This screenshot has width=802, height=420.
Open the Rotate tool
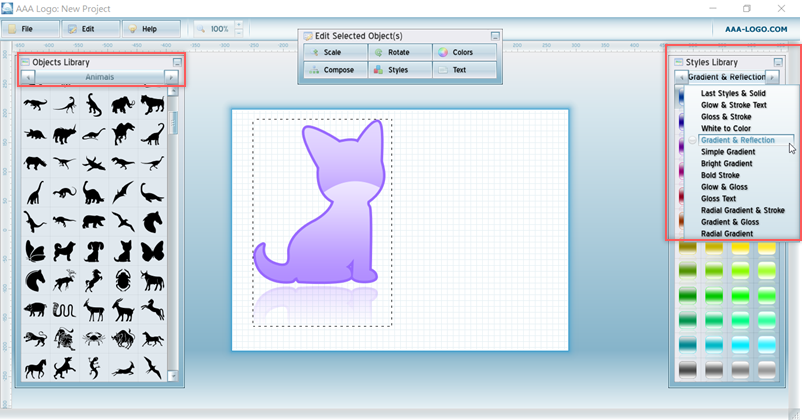pyautogui.click(x=400, y=52)
